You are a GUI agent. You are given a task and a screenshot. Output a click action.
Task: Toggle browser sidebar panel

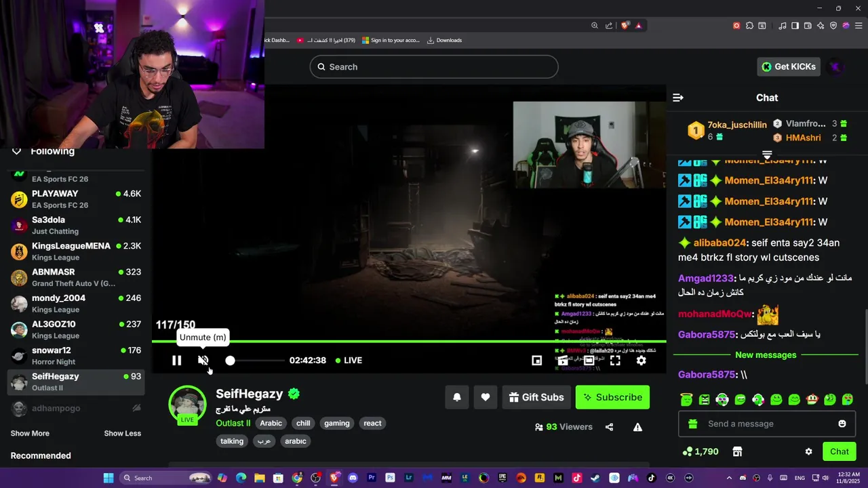[x=795, y=26]
